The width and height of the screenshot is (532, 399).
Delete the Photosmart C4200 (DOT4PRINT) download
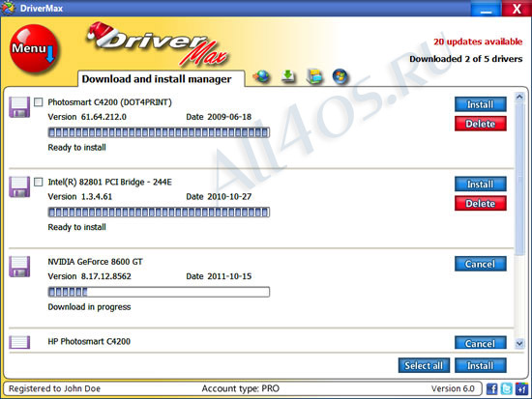pyautogui.click(x=481, y=124)
